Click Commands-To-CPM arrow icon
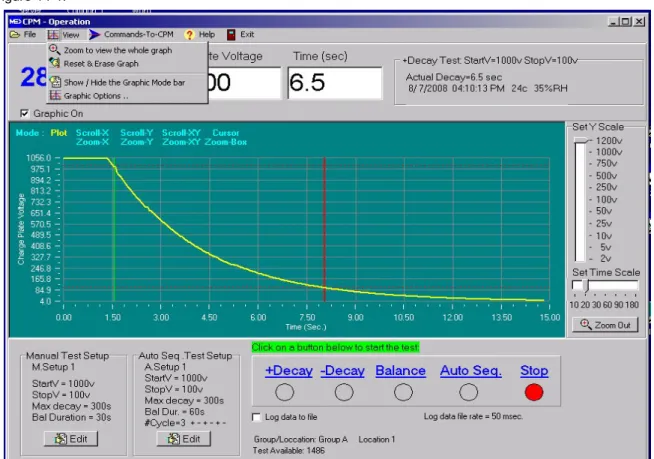This screenshot has height=459, width=654. [95, 35]
